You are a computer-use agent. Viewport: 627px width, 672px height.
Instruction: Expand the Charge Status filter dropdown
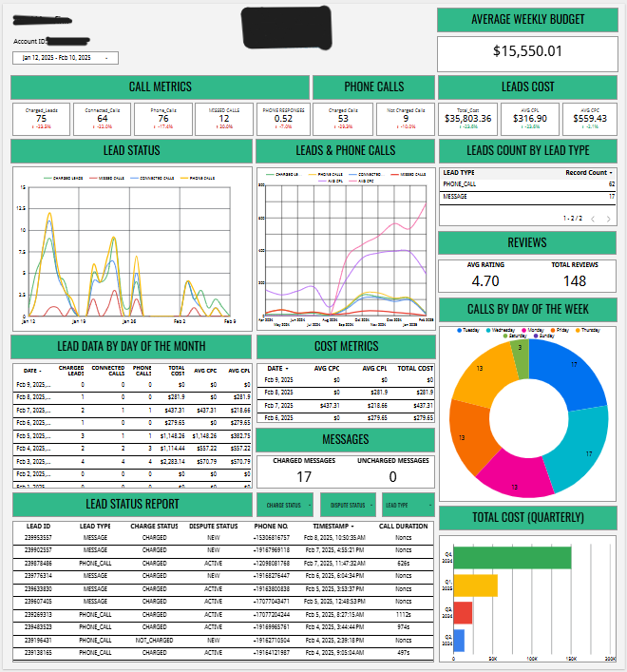285,505
